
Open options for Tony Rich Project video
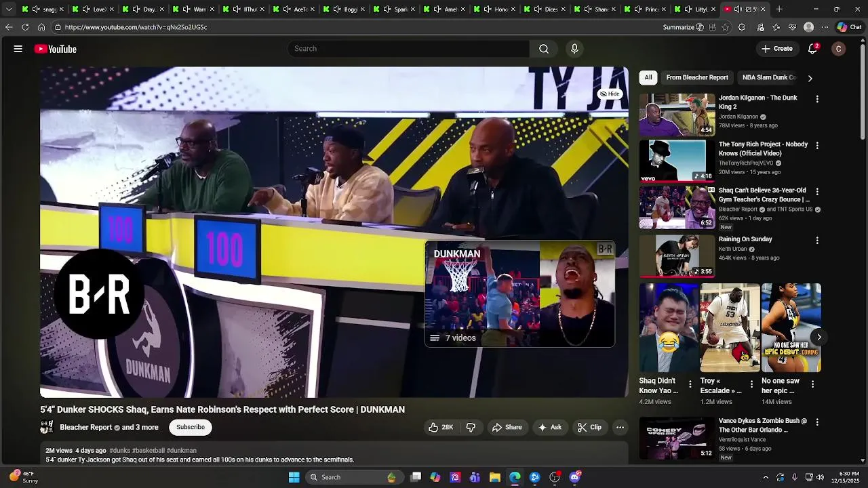[x=817, y=146]
